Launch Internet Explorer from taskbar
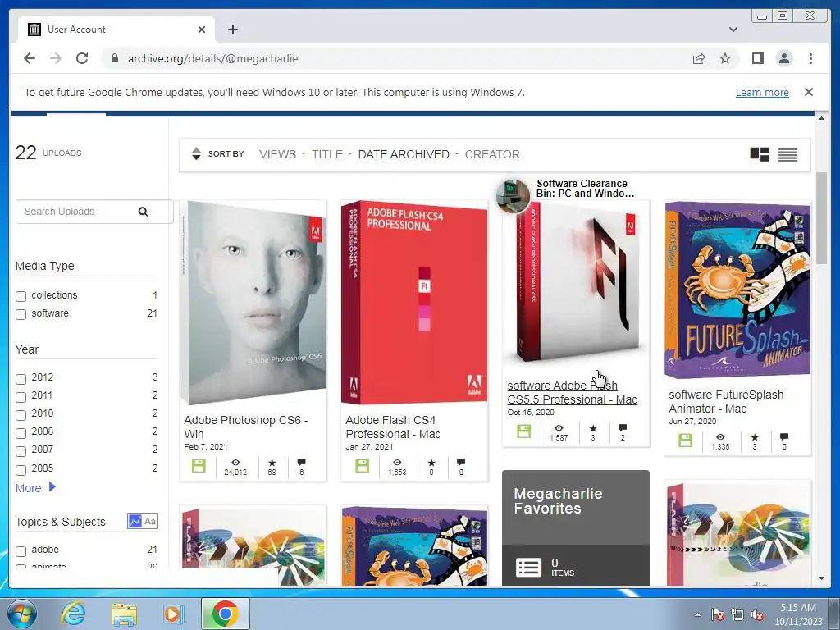Image resolution: width=840 pixels, height=630 pixels. pos(73,614)
